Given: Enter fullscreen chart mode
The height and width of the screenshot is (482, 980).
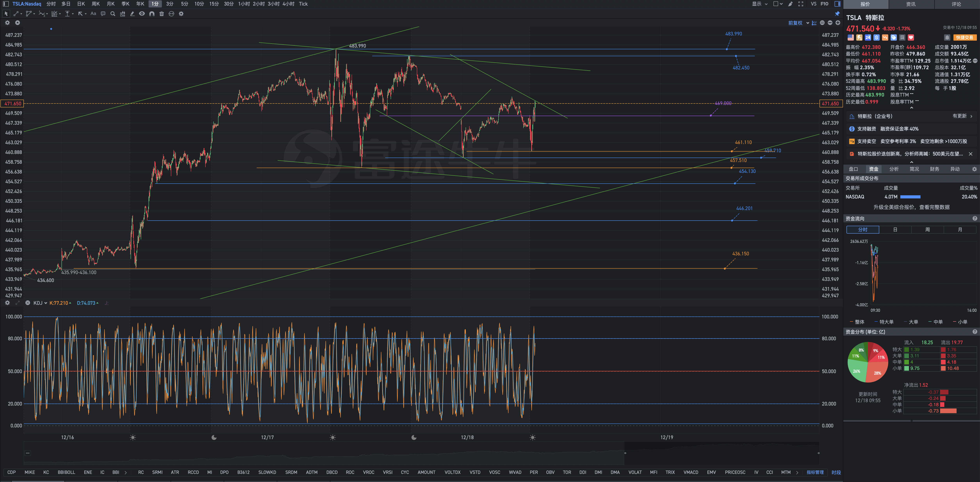Looking at the screenshot, I should tap(801, 4).
